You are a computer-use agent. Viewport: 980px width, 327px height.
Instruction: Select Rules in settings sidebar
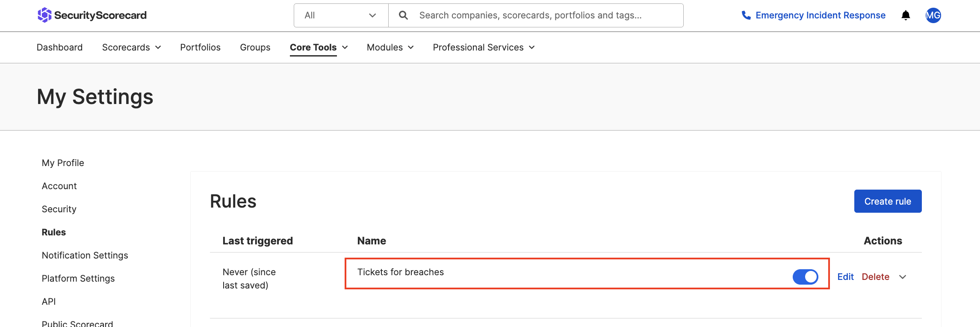click(x=54, y=232)
